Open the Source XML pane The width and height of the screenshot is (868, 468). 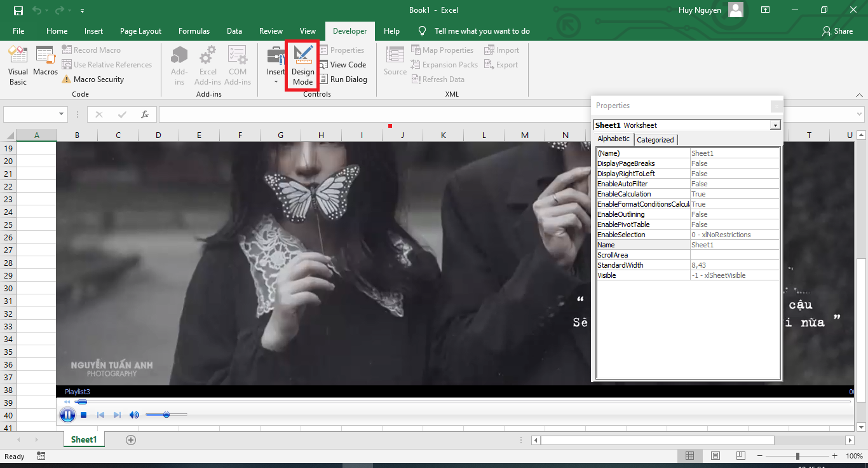[394, 64]
